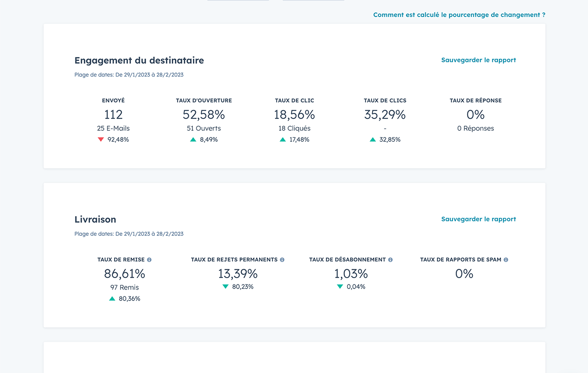Click the '18 Cliqués' text
This screenshot has height=373, width=588.
coord(294,128)
